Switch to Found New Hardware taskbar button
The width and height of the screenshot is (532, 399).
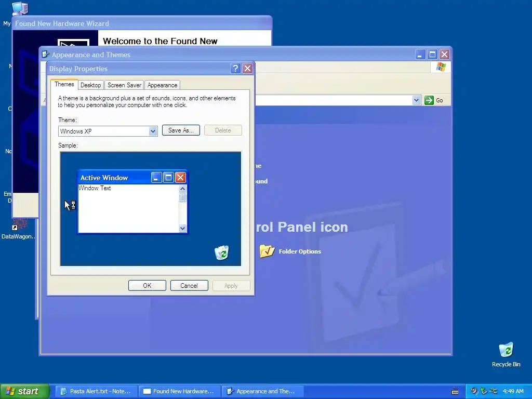click(179, 391)
